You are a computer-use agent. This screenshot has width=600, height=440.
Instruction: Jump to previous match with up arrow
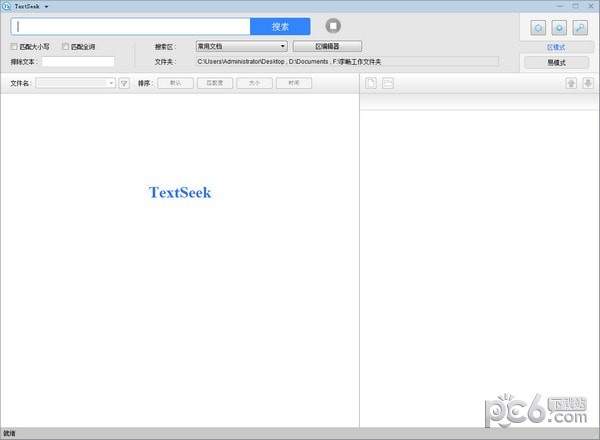point(570,83)
